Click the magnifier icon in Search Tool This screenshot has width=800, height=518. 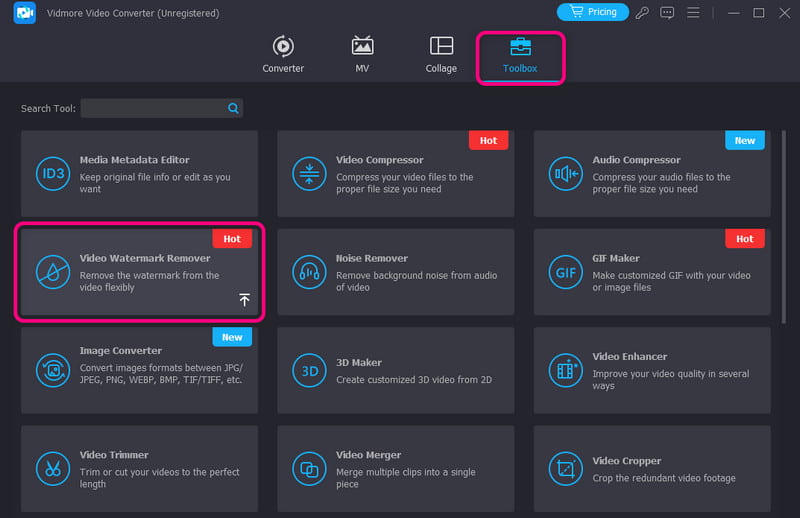coord(233,108)
